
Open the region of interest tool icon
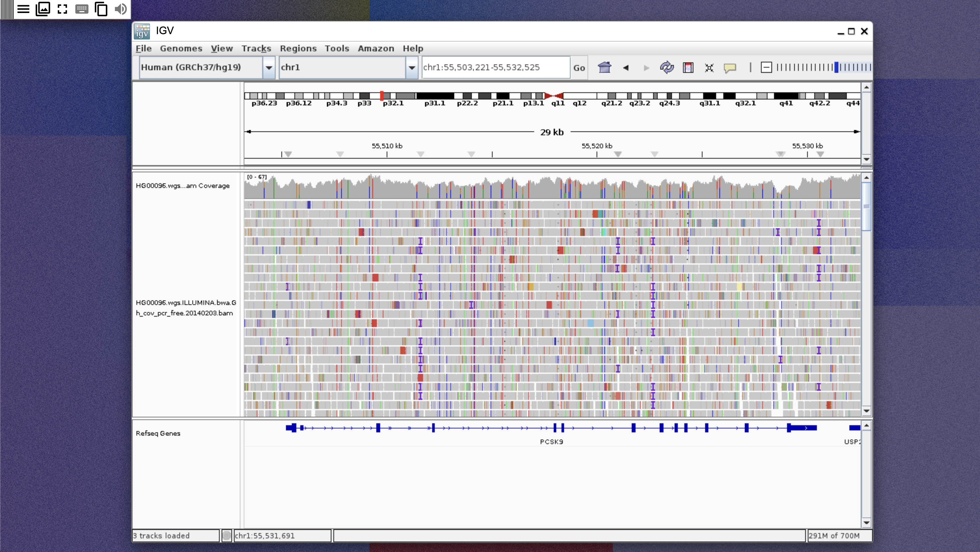point(688,67)
